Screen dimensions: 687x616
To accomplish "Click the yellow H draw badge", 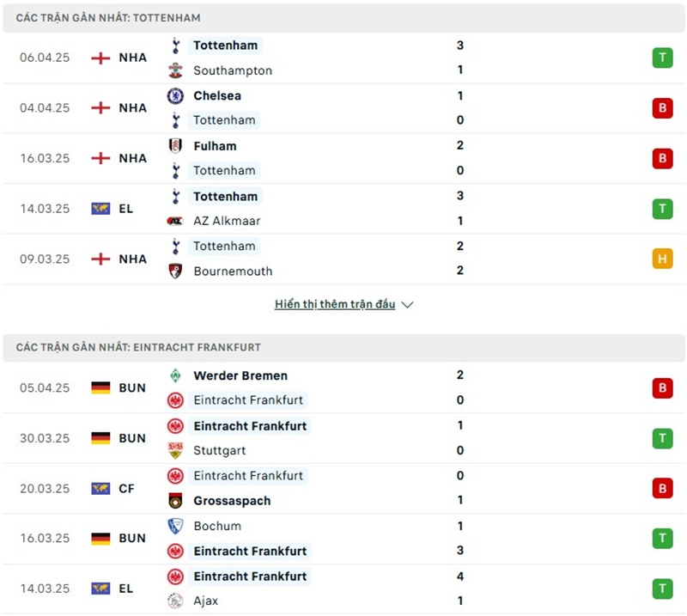I will [661, 259].
